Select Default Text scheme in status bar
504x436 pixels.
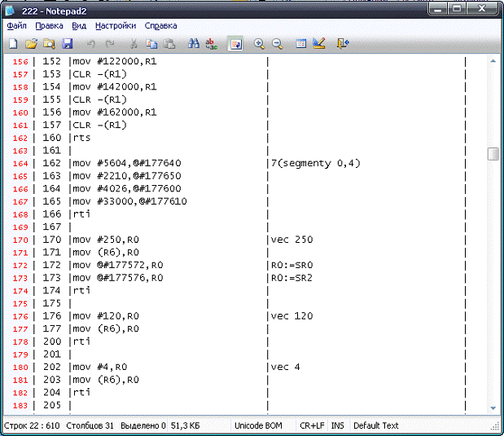376,425
